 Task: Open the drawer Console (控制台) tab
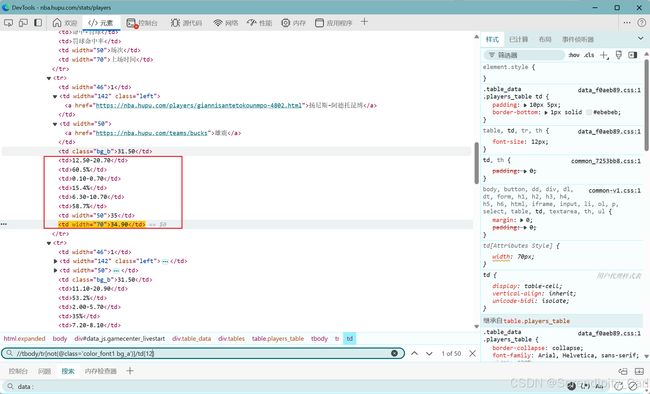pos(18,371)
